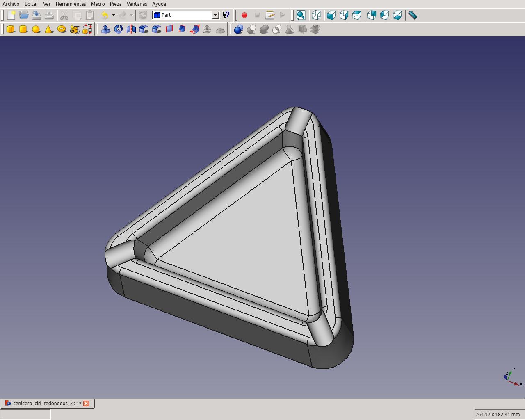This screenshot has width=525, height=420.
Task: Open the macros notepad dialog
Action: (270, 15)
